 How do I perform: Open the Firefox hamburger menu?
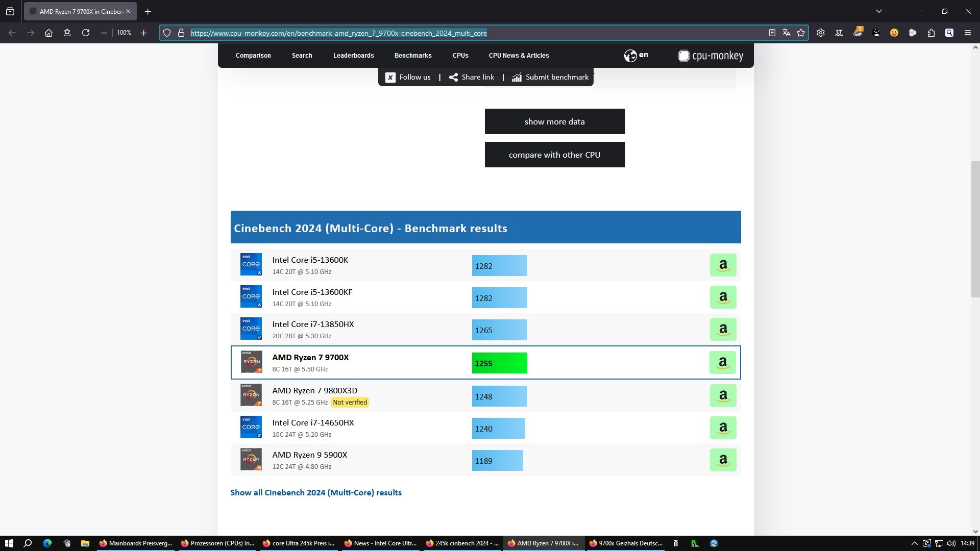click(967, 33)
